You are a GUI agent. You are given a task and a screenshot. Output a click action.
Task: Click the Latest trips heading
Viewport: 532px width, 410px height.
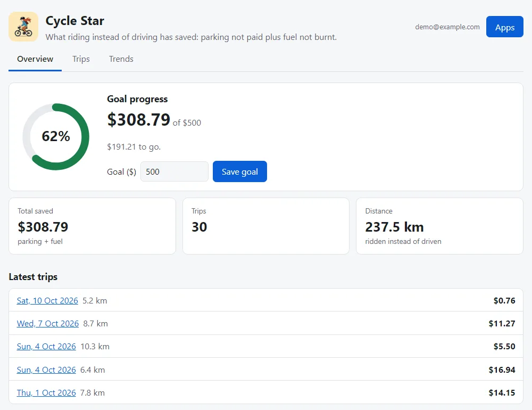(x=33, y=277)
